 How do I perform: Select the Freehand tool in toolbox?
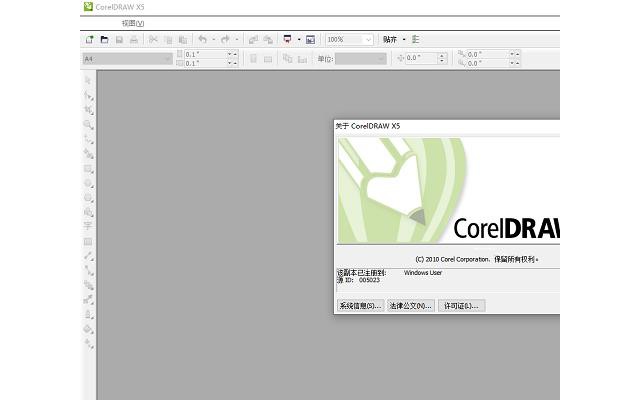pos(89,140)
